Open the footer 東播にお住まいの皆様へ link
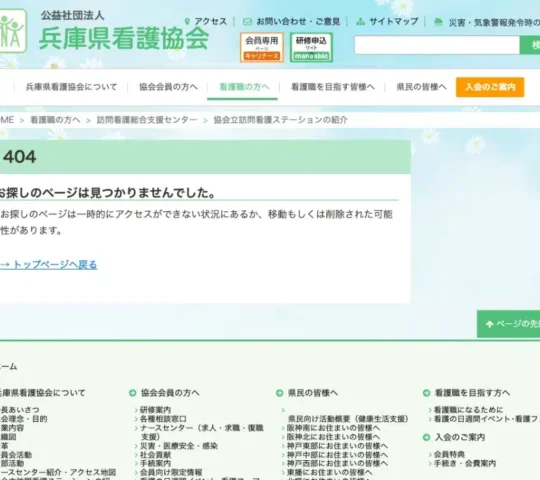 (x=329, y=472)
